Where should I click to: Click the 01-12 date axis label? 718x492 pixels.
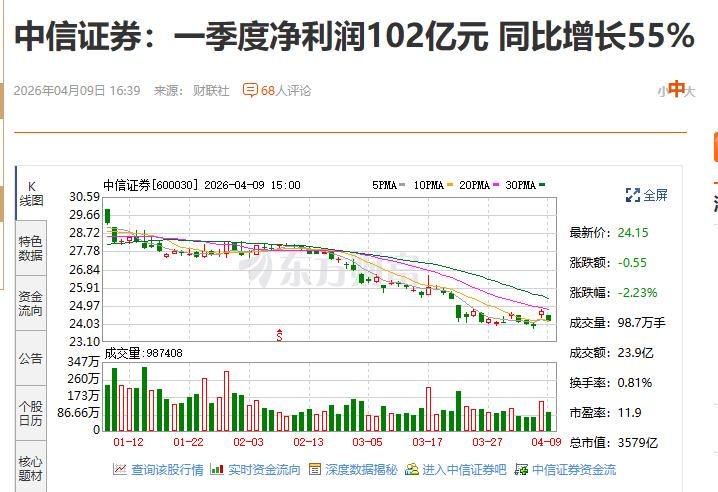[x=128, y=442]
